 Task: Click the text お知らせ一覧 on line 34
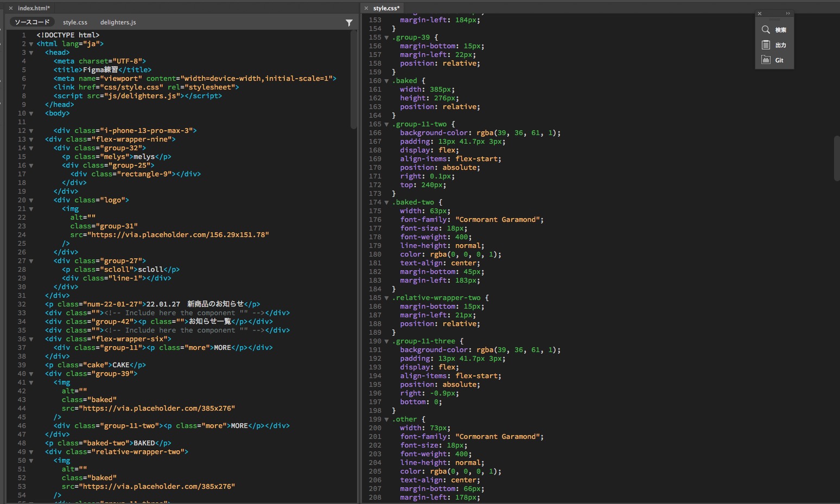pyautogui.click(x=210, y=322)
